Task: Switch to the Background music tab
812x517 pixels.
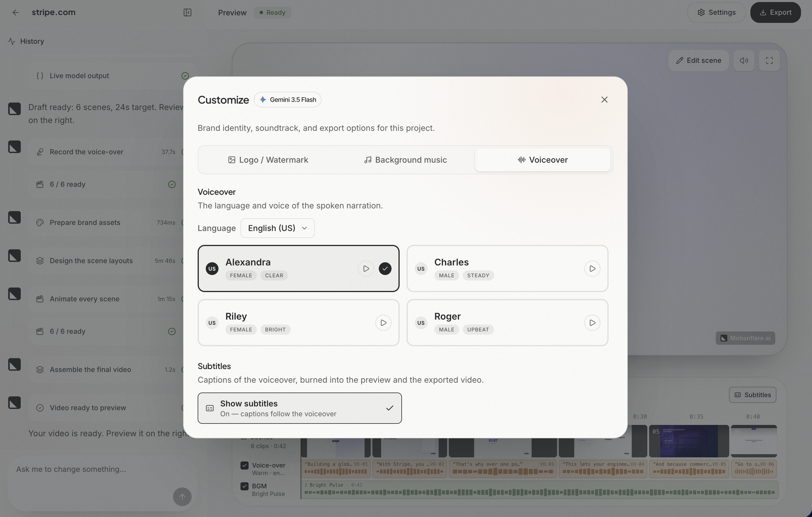Action: click(x=405, y=160)
